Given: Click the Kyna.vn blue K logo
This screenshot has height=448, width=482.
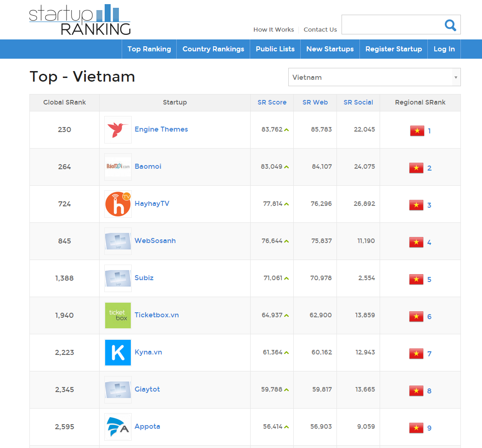Looking at the screenshot, I should pos(118,353).
